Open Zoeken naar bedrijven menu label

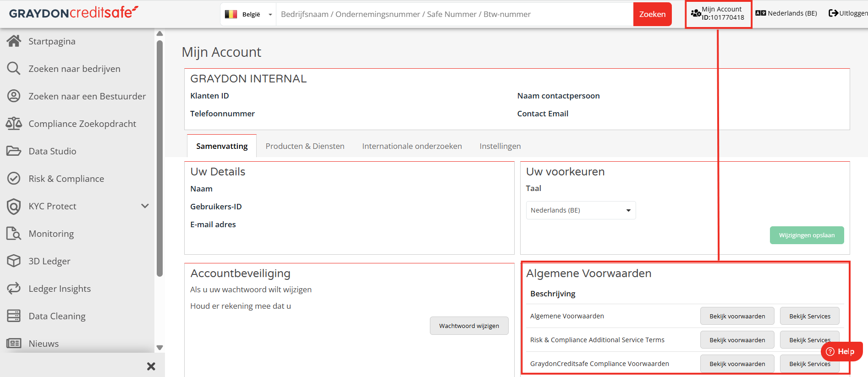[74, 69]
